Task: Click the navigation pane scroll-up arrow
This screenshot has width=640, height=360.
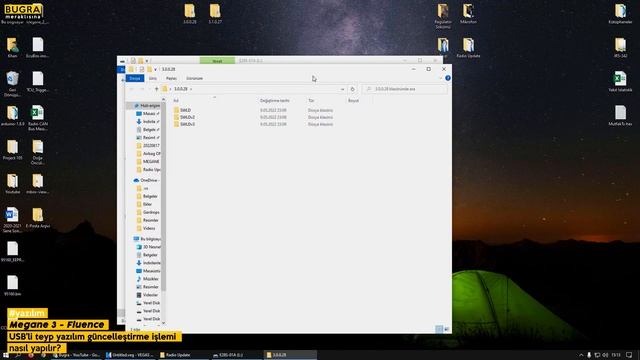Action: tap(164, 99)
